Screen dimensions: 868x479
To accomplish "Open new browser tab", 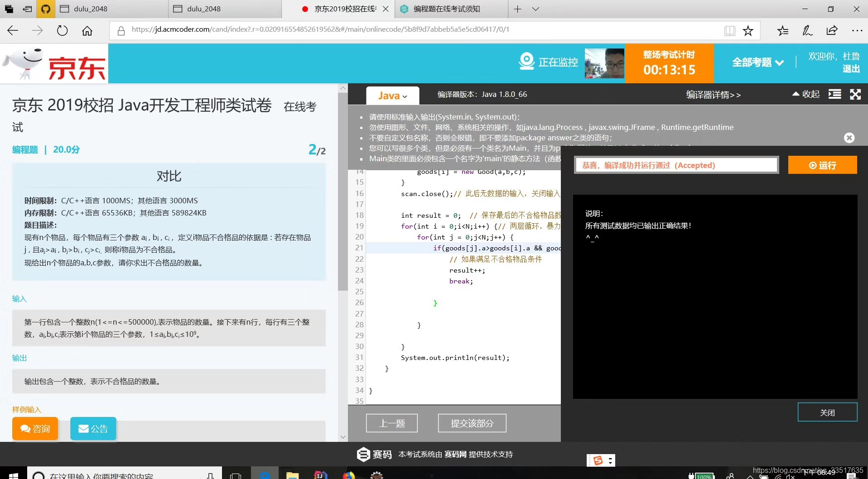I will pyautogui.click(x=517, y=9).
